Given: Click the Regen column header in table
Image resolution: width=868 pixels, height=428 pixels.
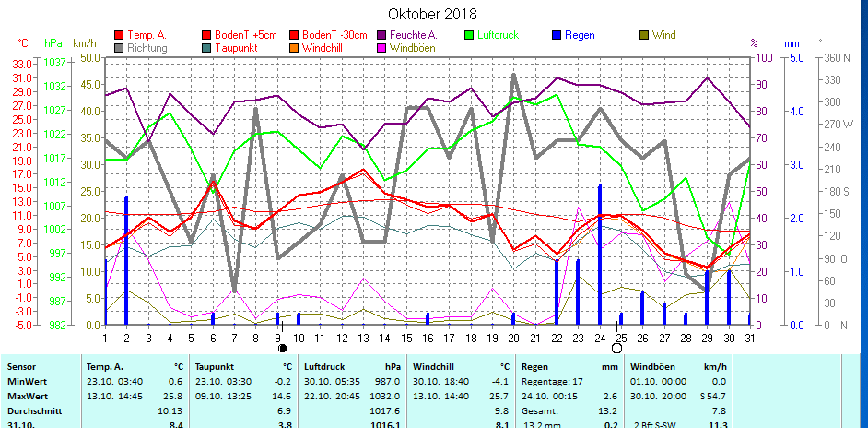Looking at the screenshot, I should point(535,367).
